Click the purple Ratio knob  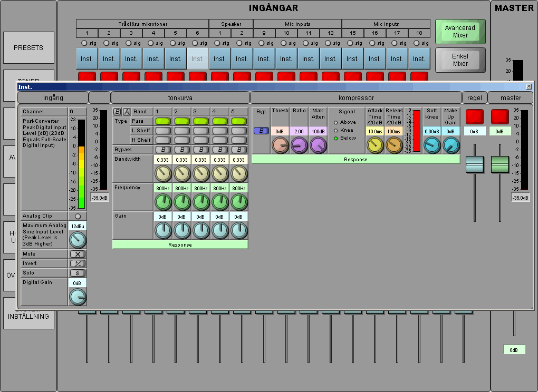click(299, 145)
